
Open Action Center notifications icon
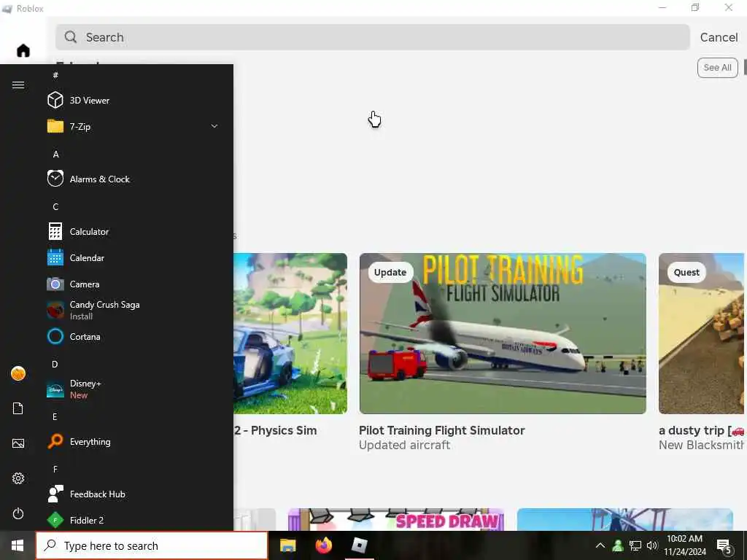(724, 546)
